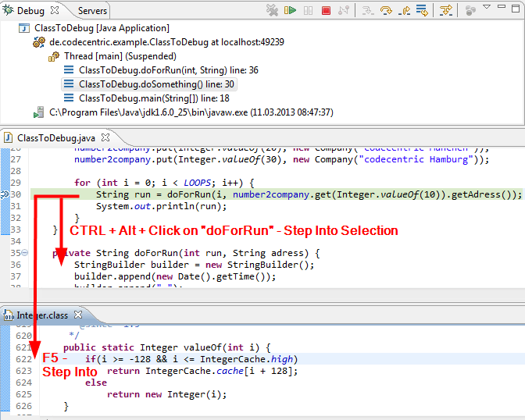Switch to the Servers tab
The image size is (525, 420).
[92, 11]
